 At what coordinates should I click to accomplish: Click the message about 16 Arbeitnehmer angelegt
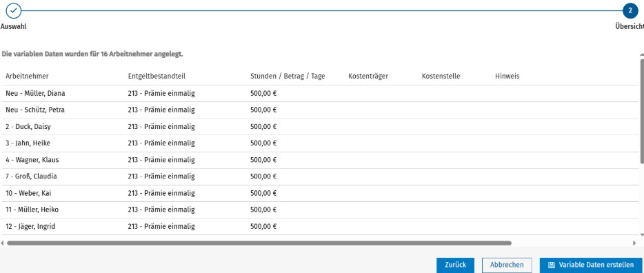[92, 54]
